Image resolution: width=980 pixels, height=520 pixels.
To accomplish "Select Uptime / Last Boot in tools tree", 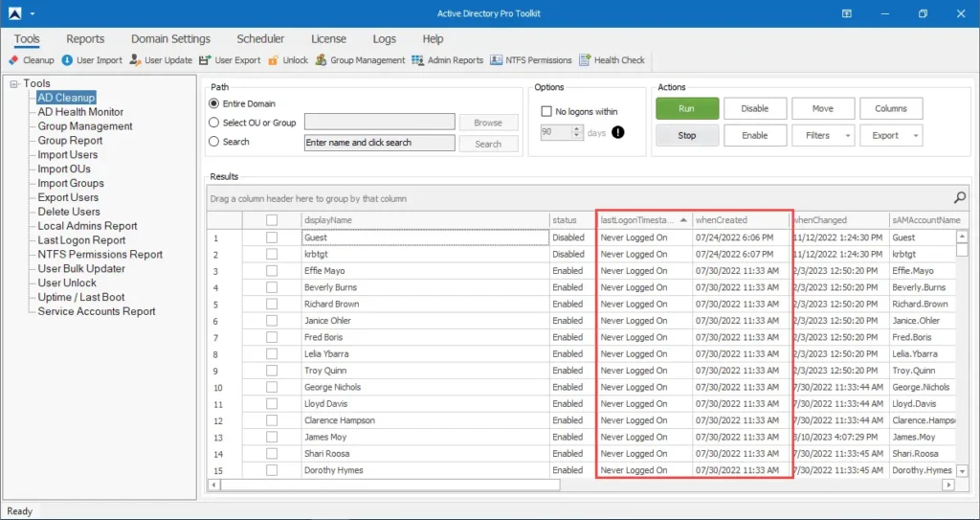I will point(81,297).
